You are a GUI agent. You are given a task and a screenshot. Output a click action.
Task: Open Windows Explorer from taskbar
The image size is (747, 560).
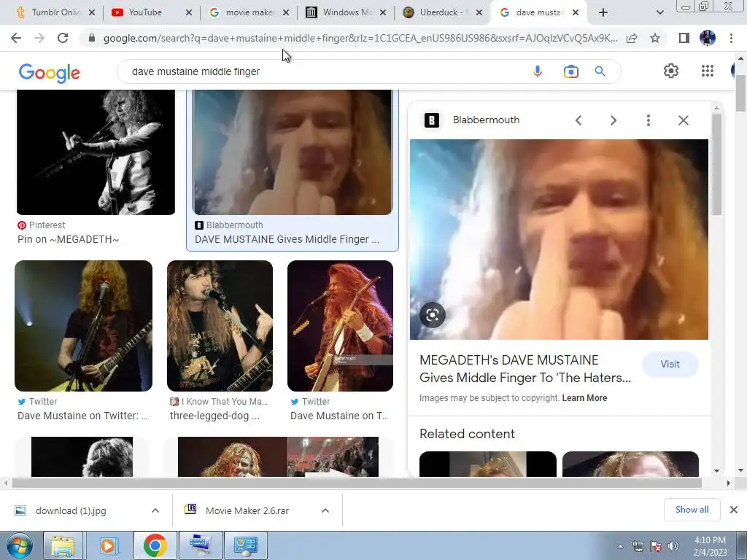click(63, 545)
